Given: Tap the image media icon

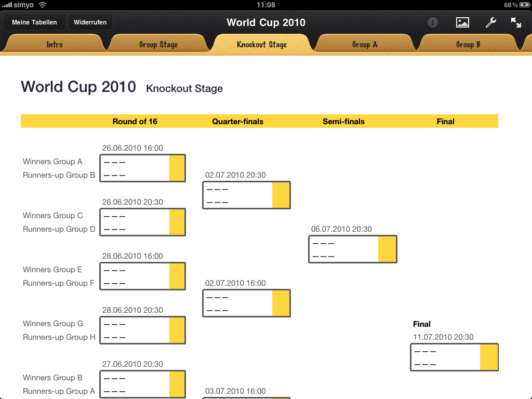Looking at the screenshot, I should tap(462, 22).
